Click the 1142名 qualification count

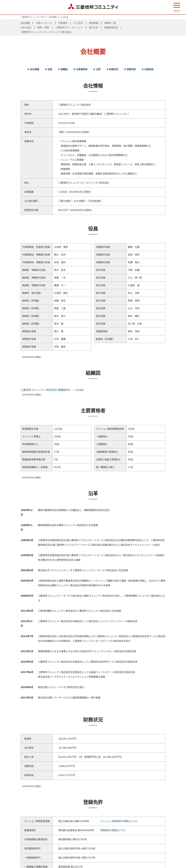coord(58,429)
